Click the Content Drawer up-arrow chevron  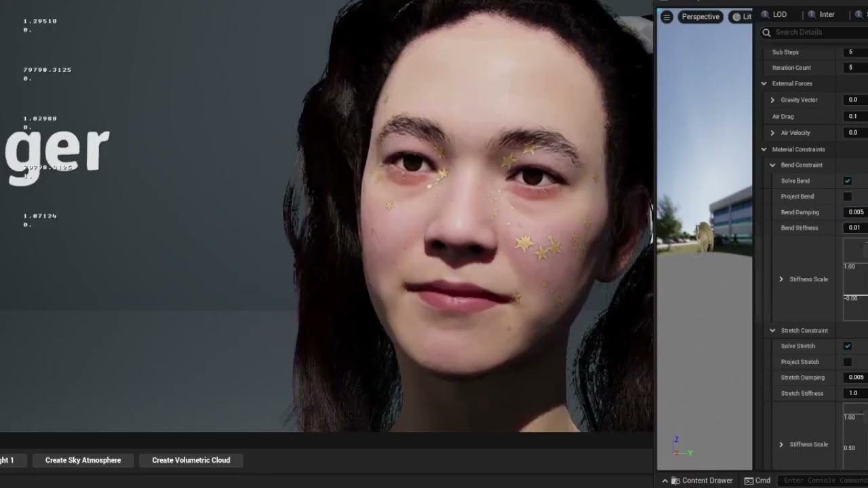tap(665, 481)
